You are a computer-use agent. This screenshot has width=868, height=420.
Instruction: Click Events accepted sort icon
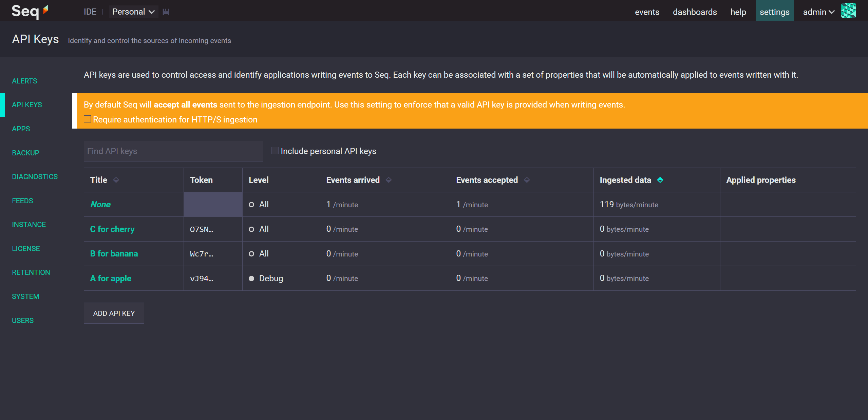[x=527, y=180]
